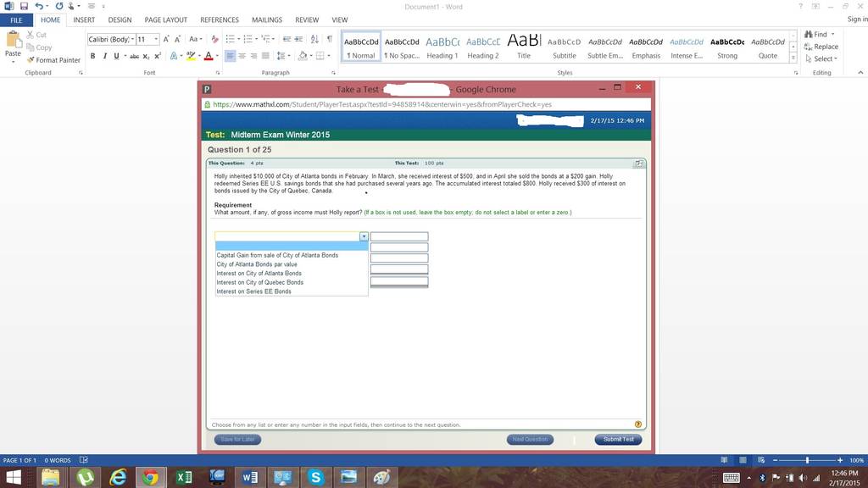
Task: Toggle Underline formatting in Word
Action: pos(116,56)
